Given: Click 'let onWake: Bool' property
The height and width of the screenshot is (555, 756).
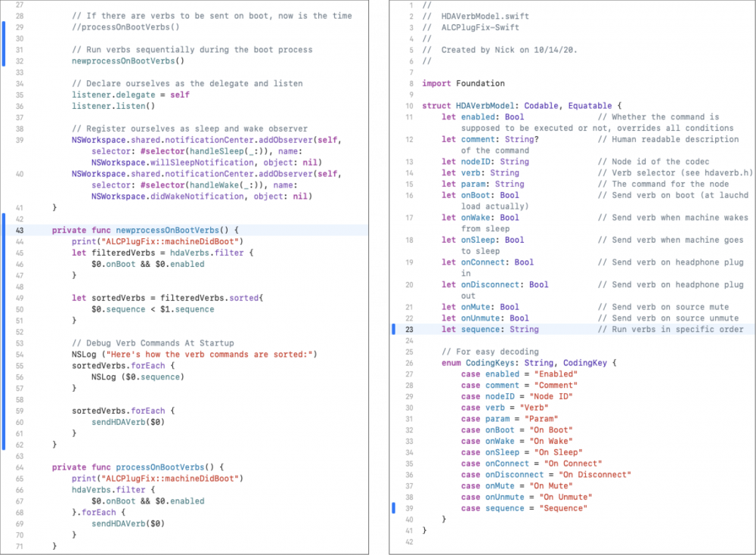Looking at the screenshot, I should (x=480, y=218).
